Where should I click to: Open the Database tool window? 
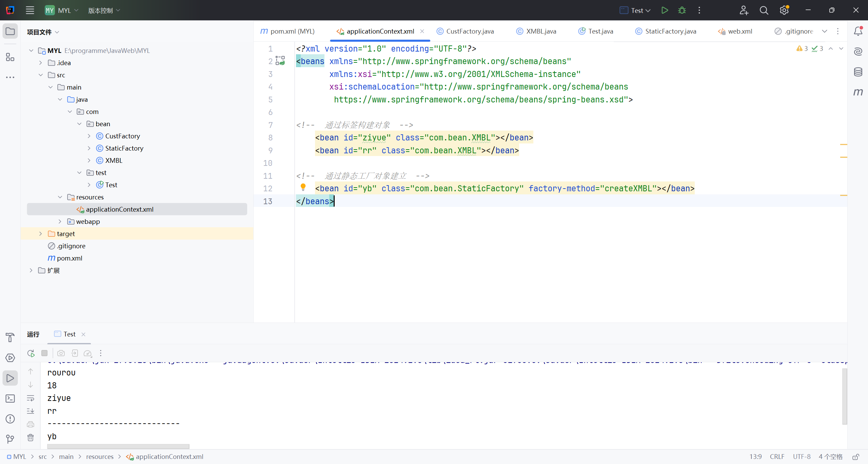coord(858,72)
